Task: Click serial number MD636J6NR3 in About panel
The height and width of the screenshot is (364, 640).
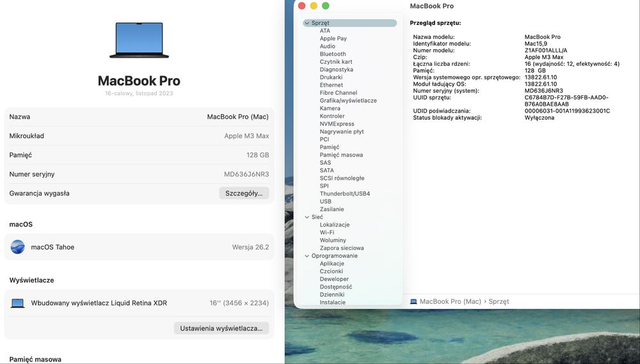Action: tap(246, 174)
